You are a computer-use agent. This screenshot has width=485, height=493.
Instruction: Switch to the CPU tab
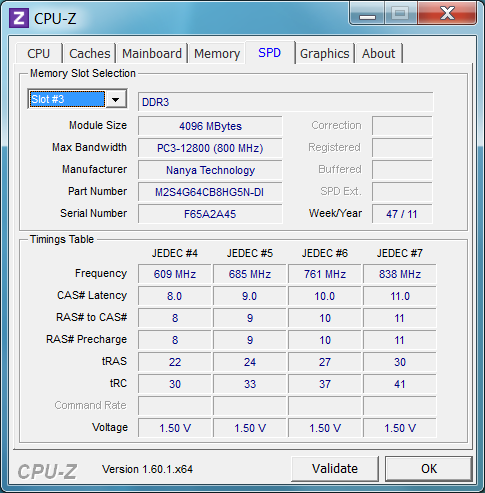pos(39,53)
